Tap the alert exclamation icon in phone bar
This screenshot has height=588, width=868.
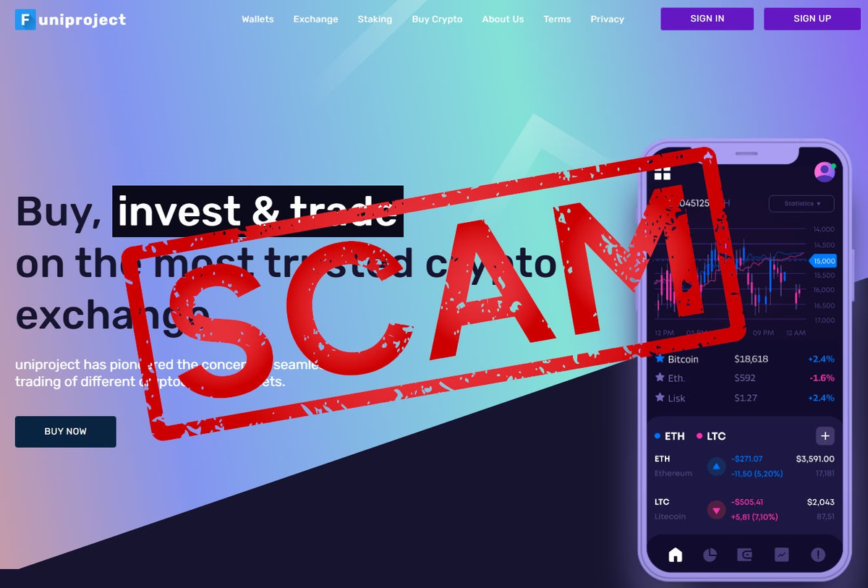point(818,555)
